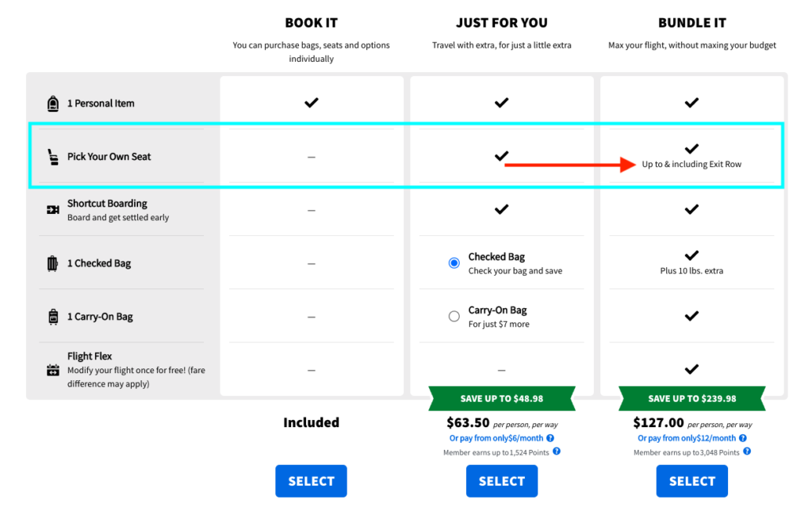Open the pay from only $6/month link
The width and height of the screenshot is (812, 511).
tap(496, 438)
